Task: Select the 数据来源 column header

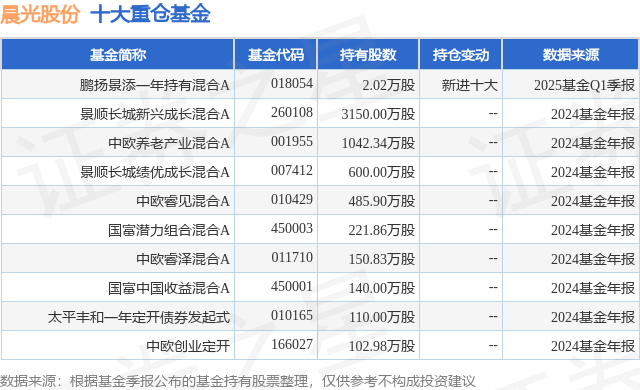Action: coord(571,55)
